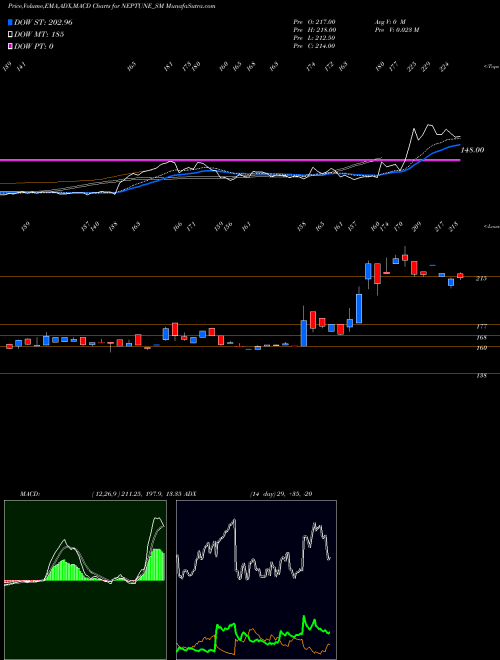Click the last red candle at the 215 line
The image size is (500, 660).
(460, 276)
